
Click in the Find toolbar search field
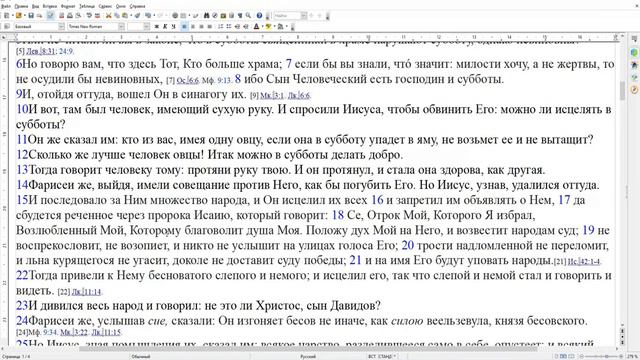point(287,16)
